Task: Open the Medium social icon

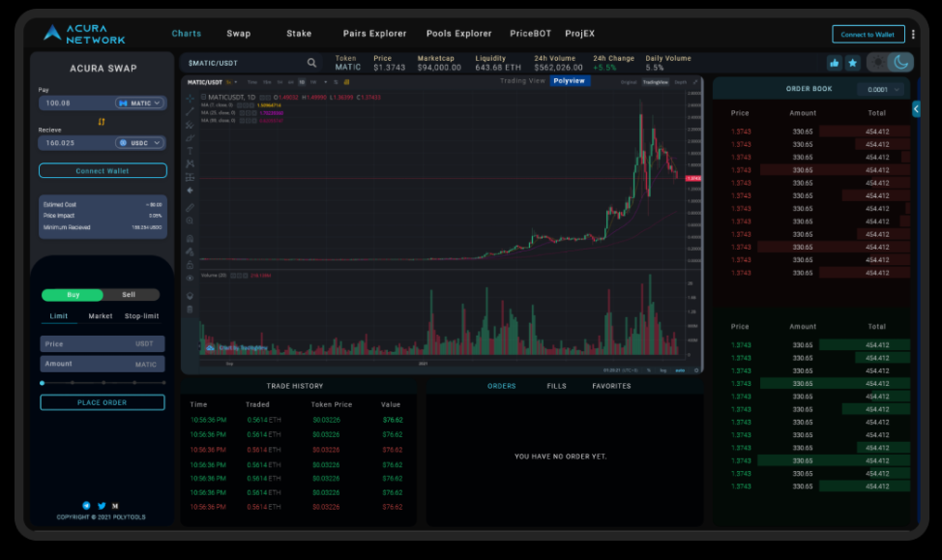Action: [115, 505]
